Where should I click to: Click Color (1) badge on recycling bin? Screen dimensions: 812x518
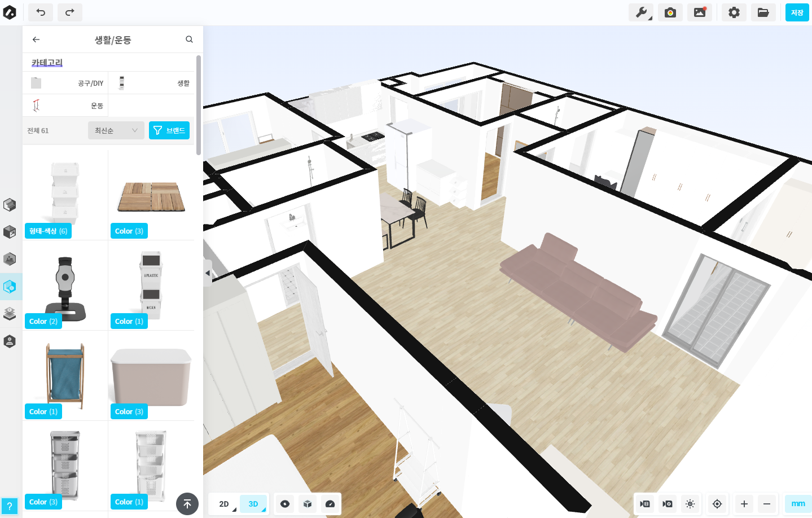[129, 321]
